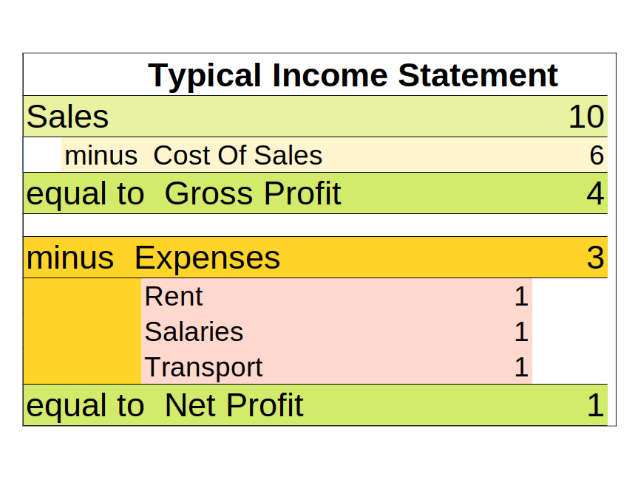Click the Salaries amount cell
The width and height of the screenshot is (640, 480).
[x=520, y=331]
